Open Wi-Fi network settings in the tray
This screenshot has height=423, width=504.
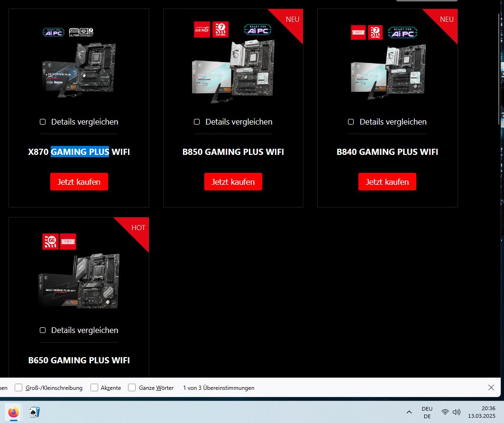pos(445,412)
